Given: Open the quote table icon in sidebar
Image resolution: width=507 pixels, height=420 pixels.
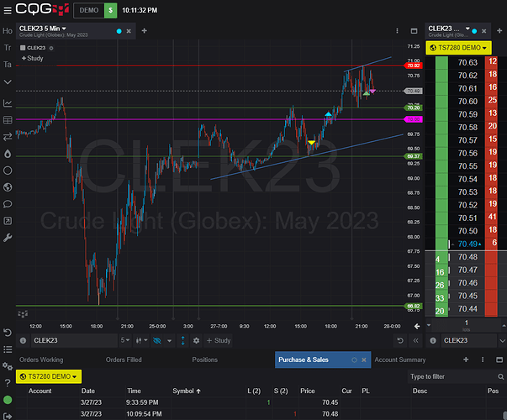Looking at the screenshot, I should 8,120.
